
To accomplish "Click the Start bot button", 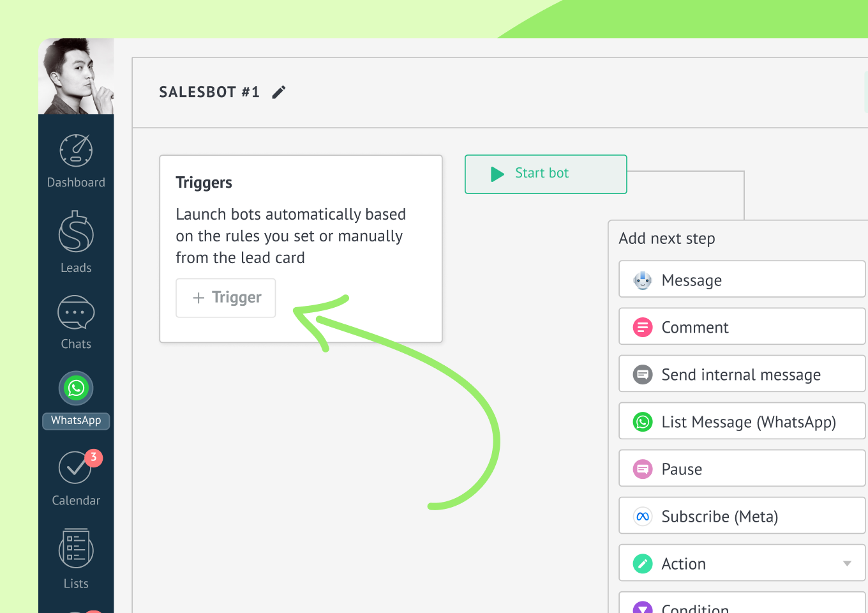I will (x=546, y=174).
